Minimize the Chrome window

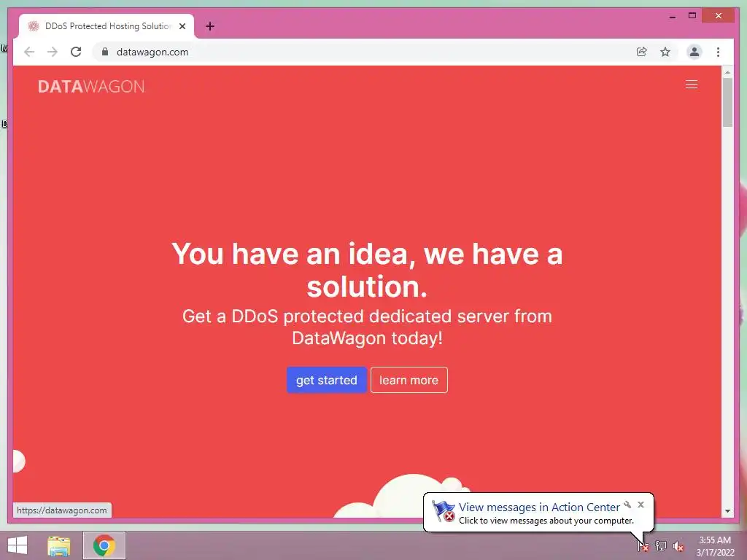pos(672,16)
